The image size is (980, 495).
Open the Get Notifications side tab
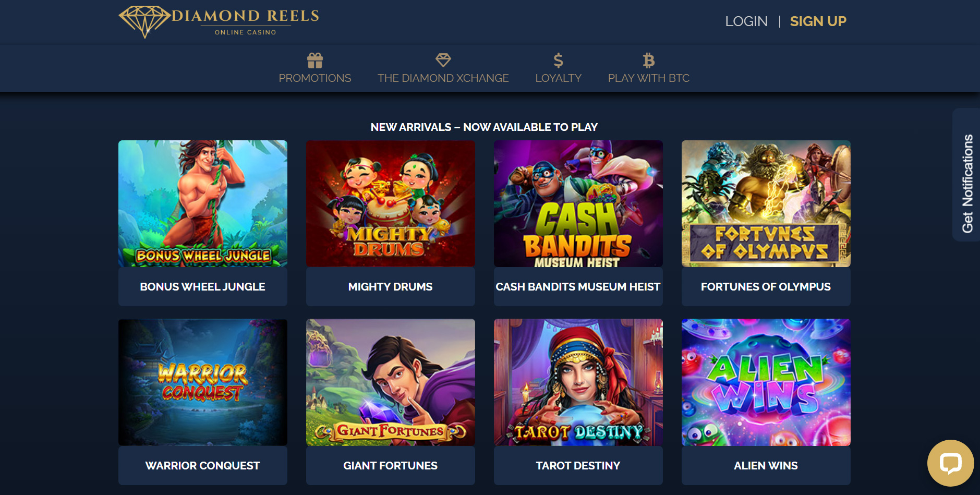point(966,175)
